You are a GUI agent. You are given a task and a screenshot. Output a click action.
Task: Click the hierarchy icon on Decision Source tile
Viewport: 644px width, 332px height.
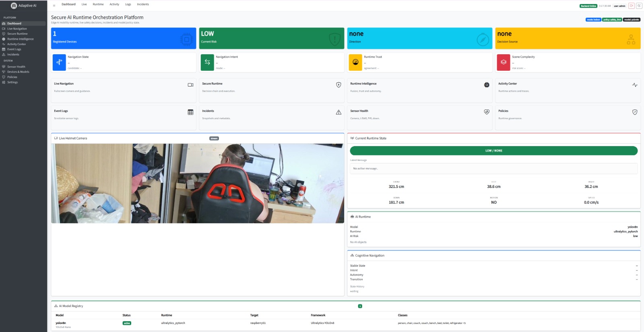631,39
